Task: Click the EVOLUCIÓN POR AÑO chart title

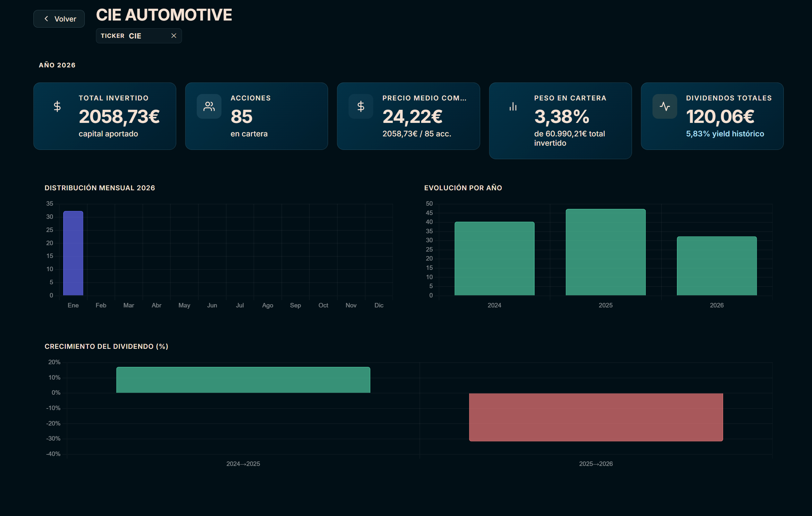Action: (463, 188)
